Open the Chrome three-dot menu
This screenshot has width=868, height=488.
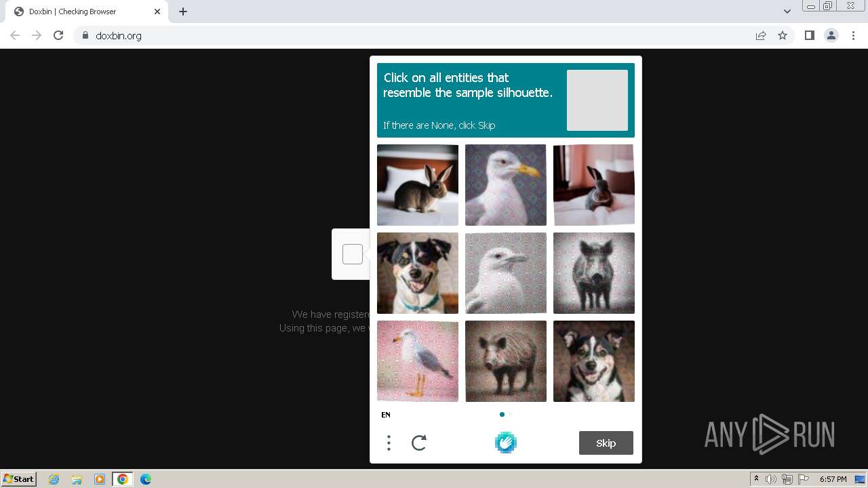click(854, 35)
